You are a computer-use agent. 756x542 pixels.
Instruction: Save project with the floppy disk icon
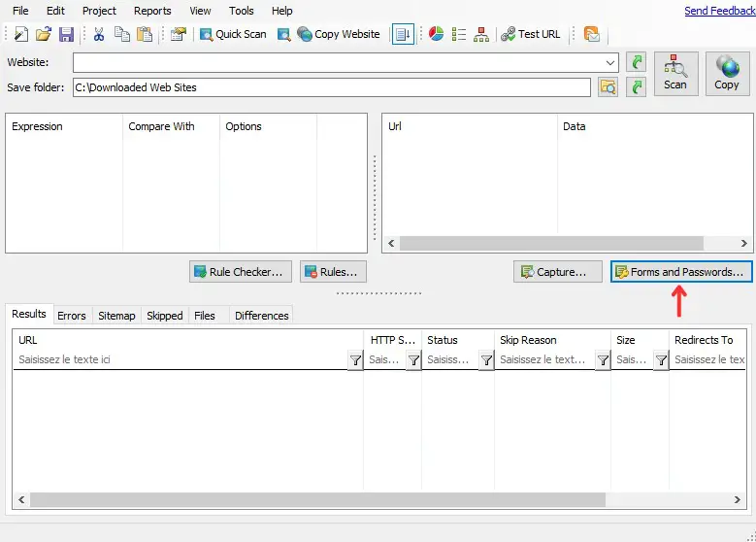pos(66,34)
